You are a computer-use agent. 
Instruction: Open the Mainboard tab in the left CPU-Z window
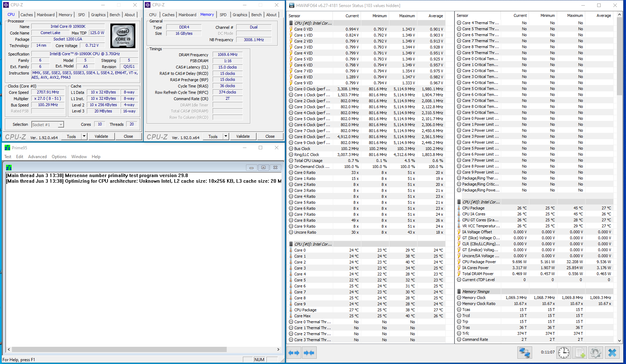pos(46,15)
